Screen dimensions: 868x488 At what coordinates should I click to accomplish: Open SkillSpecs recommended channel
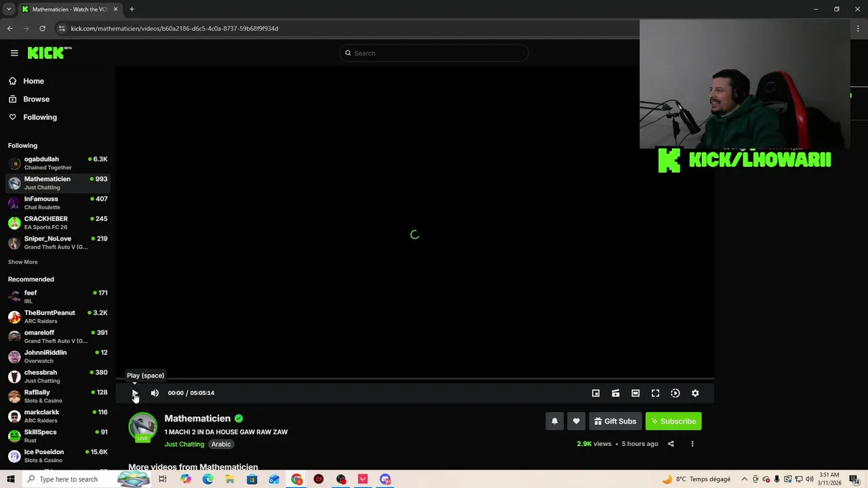[x=58, y=436]
